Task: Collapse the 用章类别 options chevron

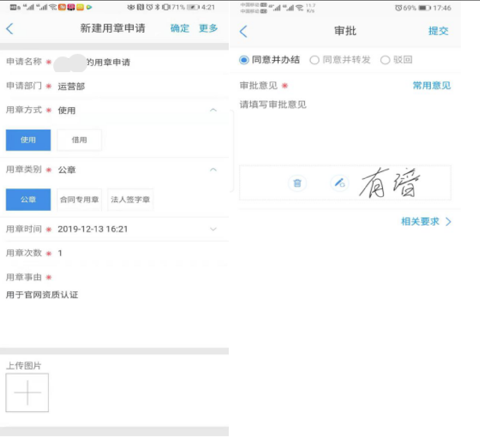Action: [x=213, y=170]
